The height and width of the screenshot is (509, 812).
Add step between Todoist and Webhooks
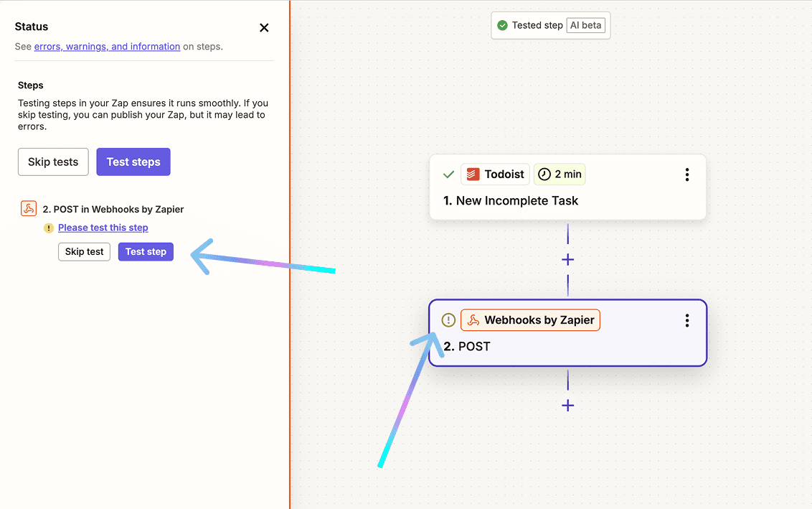(x=568, y=260)
